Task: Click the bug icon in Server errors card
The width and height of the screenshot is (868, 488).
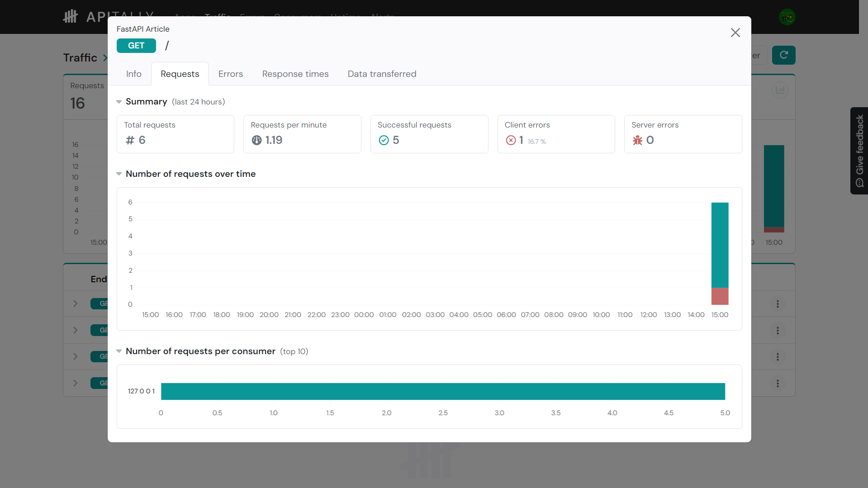Action: (638, 140)
